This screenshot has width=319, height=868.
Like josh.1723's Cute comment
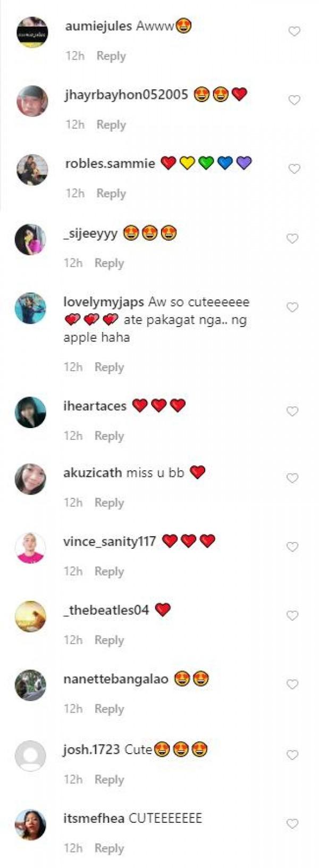[x=292, y=755]
